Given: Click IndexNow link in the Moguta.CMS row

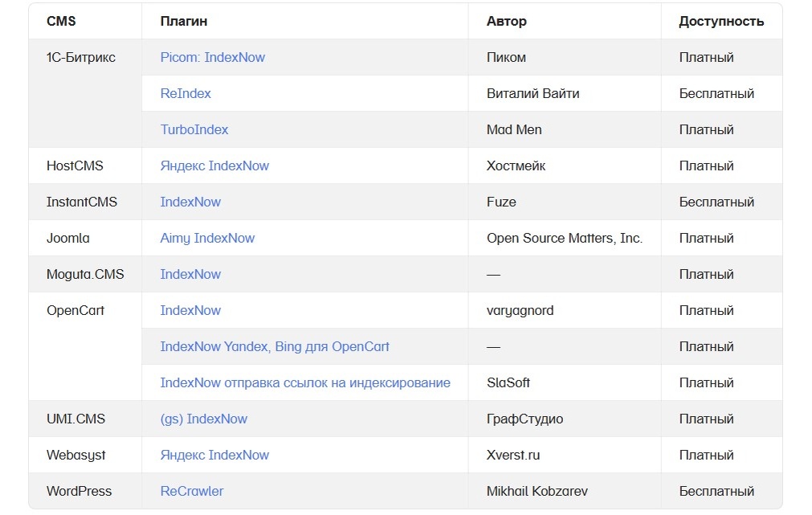Looking at the screenshot, I should point(190,275).
